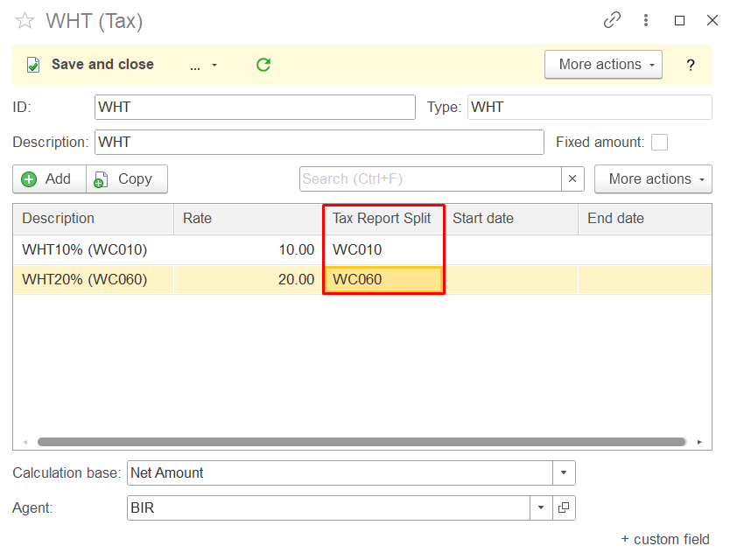730x560 pixels.
Task: Maximize the WHT tax window
Action: (679, 21)
